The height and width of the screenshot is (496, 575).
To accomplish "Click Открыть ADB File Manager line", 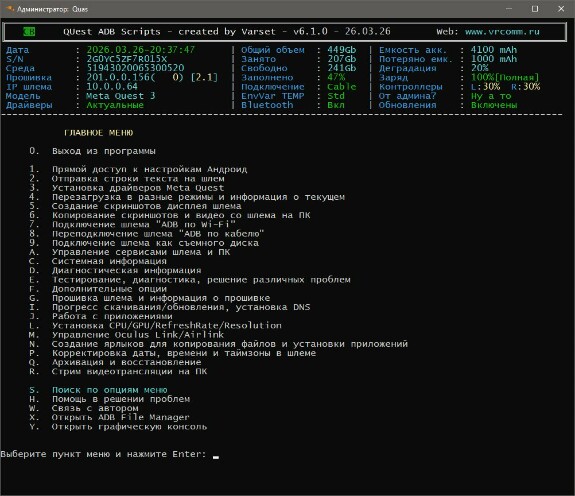I will coord(109,417).
